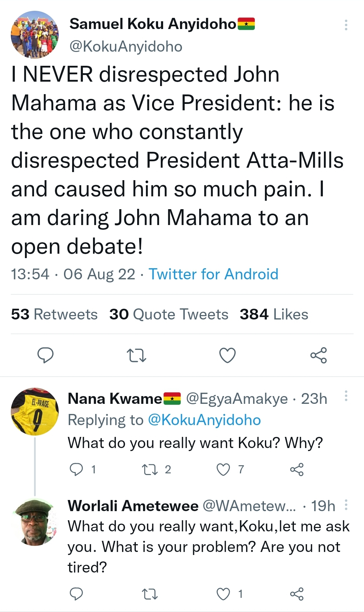Open Samuel Koku Anyidoho's profile picture
Screen dimensions: 364x612
click(35, 35)
